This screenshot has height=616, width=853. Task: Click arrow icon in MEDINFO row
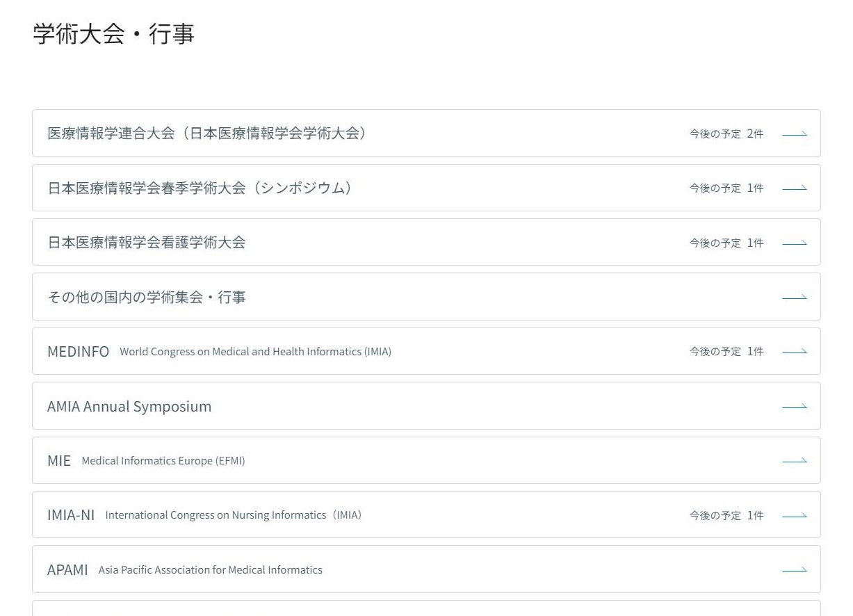pyautogui.click(x=795, y=352)
